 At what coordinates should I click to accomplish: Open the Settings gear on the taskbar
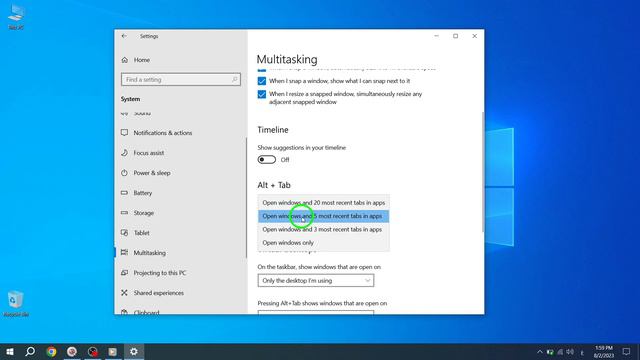pos(134,351)
